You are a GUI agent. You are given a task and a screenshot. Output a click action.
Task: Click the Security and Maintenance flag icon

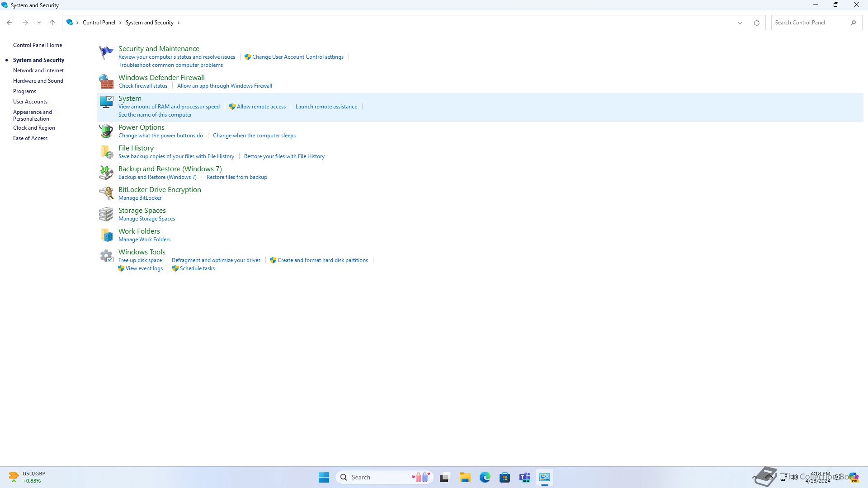click(x=106, y=52)
